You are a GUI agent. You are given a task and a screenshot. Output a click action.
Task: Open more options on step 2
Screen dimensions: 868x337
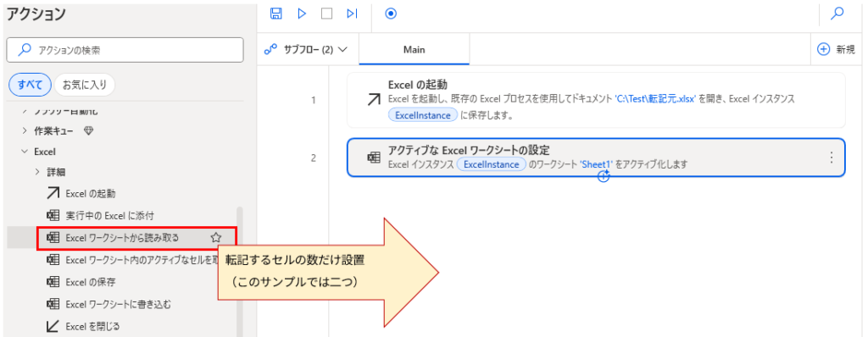(831, 157)
